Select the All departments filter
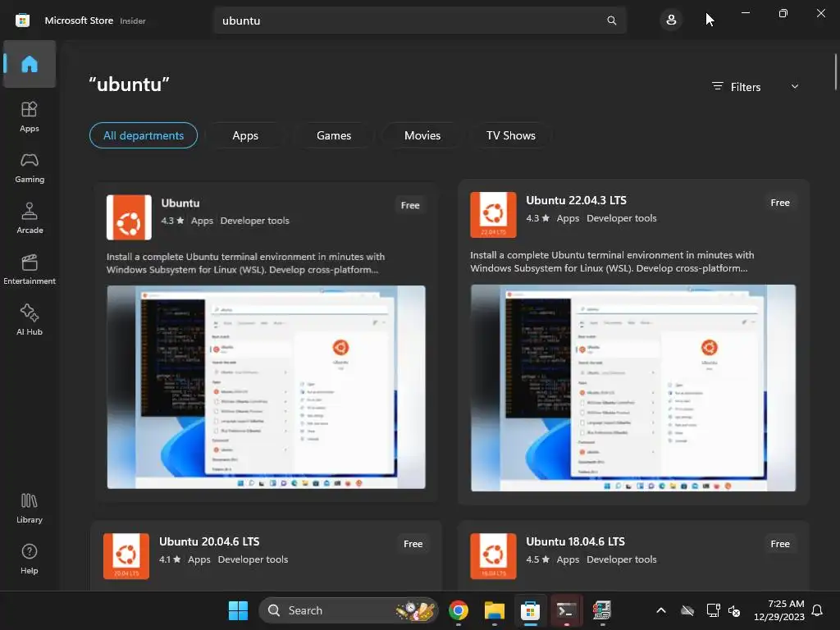 pyautogui.click(x=143, y=135)
